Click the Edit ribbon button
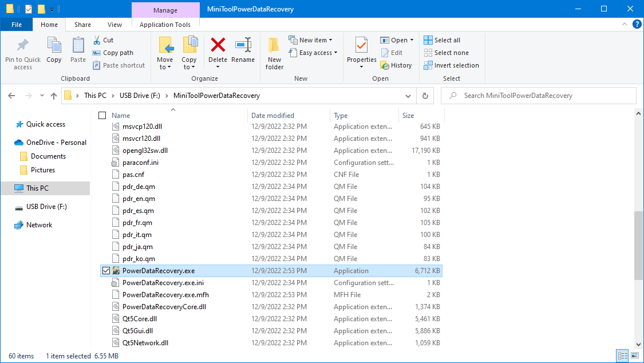The image size is (644, 363). [392, 53]
